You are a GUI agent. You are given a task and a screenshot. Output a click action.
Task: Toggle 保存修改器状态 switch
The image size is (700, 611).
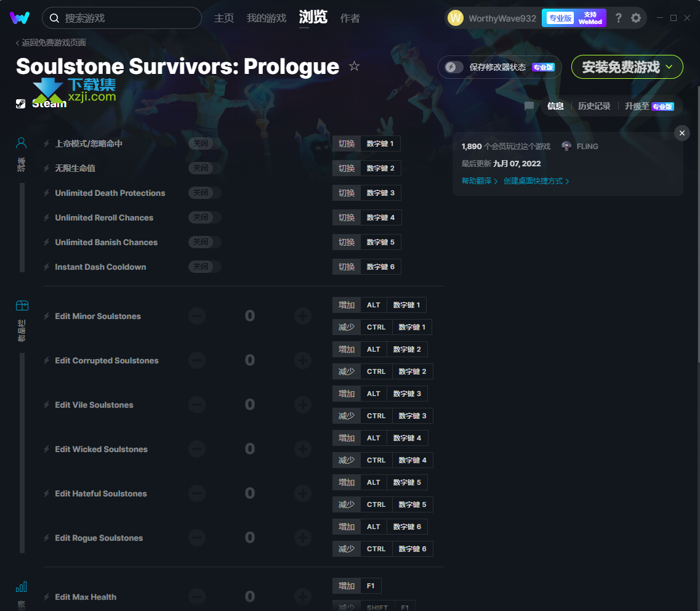[454, 67]
